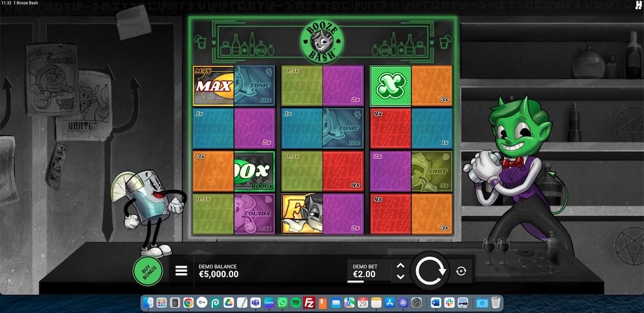
Task: Open the hamburger menu icon
Action: (181, 270)
